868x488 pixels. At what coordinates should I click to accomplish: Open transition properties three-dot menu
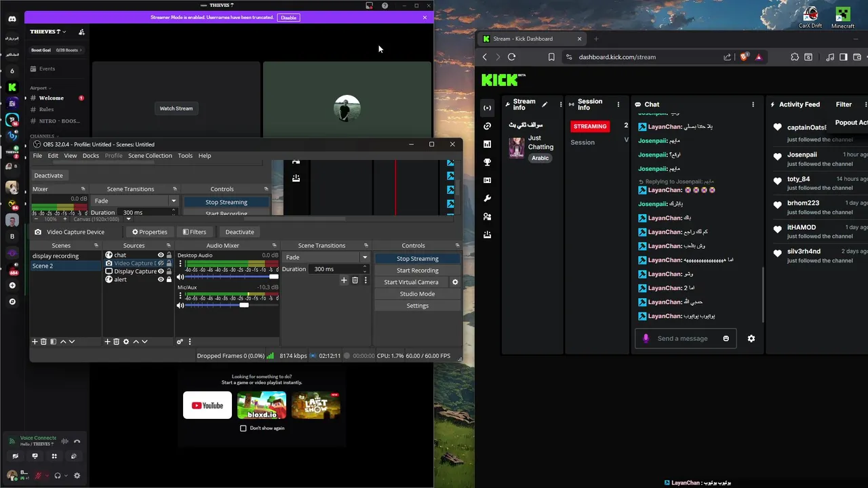coord(366,280)
